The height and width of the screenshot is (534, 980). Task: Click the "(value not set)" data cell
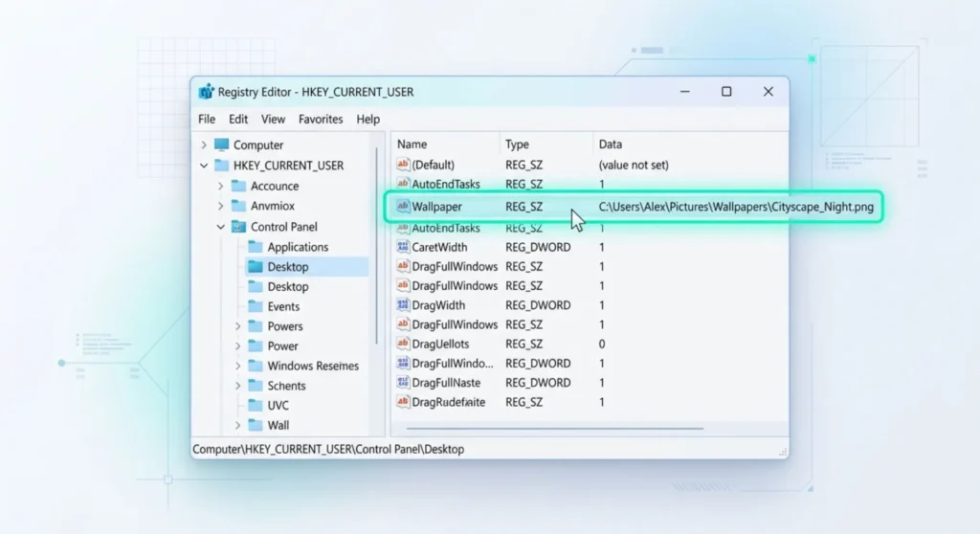coord(634,165)
